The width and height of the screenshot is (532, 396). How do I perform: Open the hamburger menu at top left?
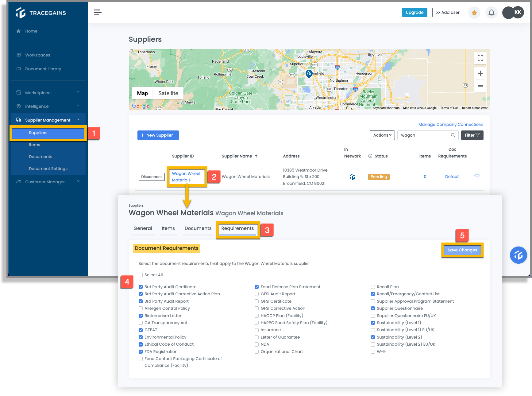click(98, 12)
